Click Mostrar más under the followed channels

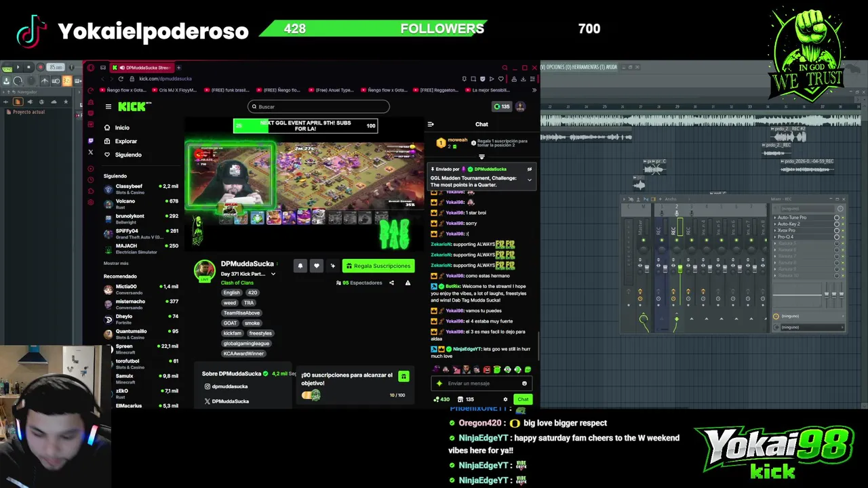(x=116, y=263)
